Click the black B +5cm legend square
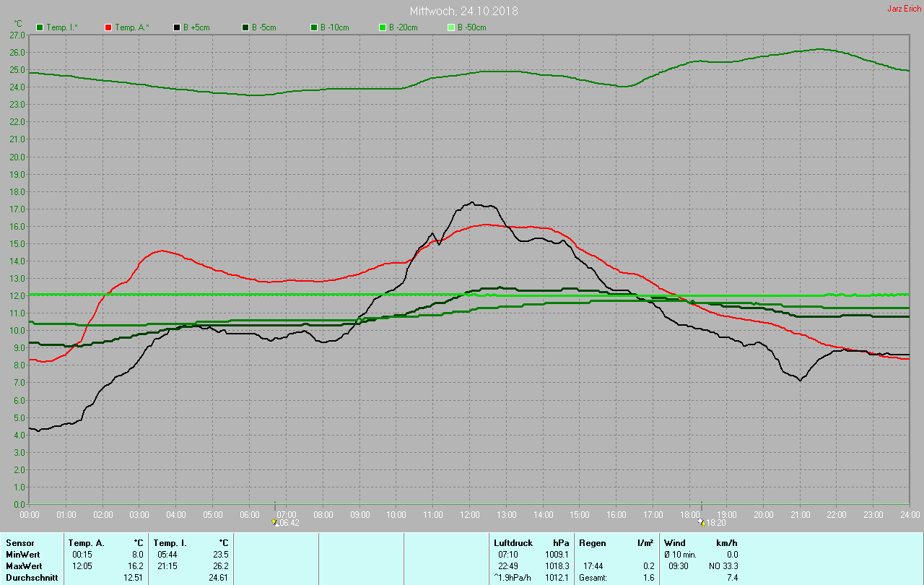The height and width of the screenshot is (585, 924). point(177,27)
